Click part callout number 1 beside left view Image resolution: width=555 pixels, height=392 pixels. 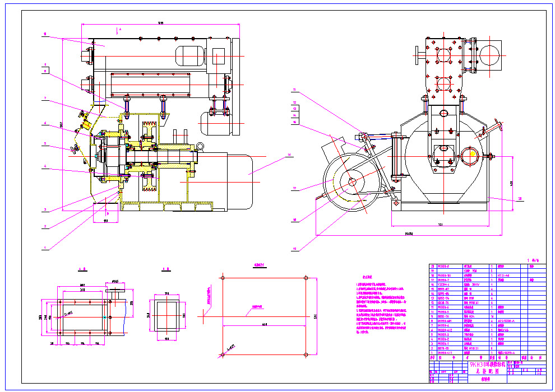(x=45, y=248)
